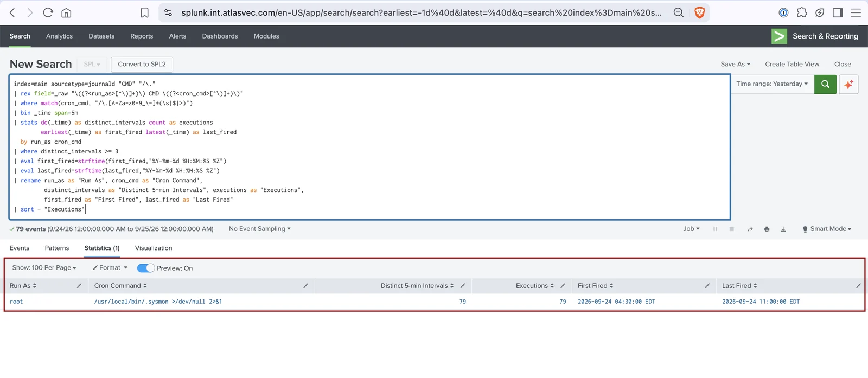Image resolution: width=868 pixels, height=378 pixels.
Task: Toggle the browser sidebar panel
Action: click(x=838, y=12)
